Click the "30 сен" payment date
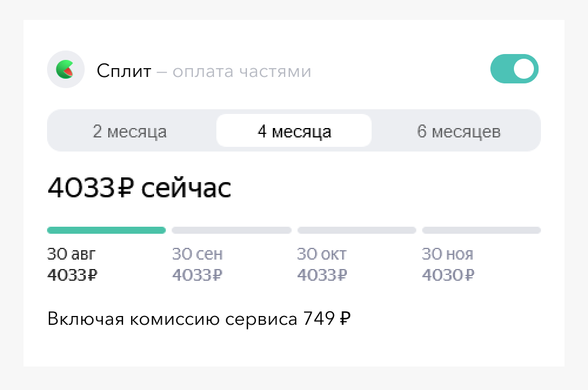588x390 pixels. 197,254
